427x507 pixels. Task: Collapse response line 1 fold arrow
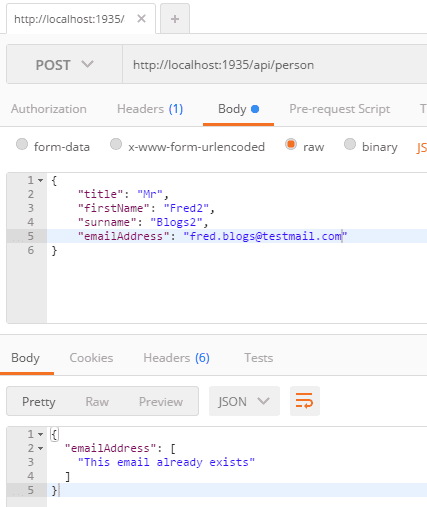40,434
